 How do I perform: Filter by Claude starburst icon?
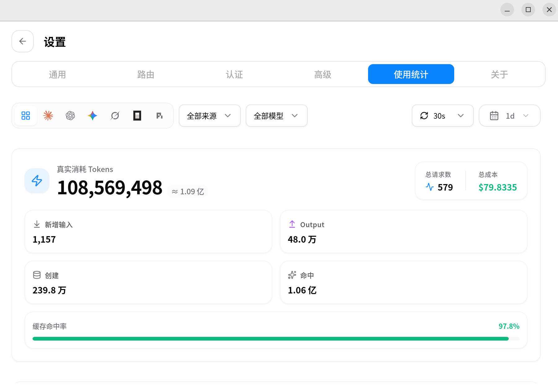coord(48,116)
